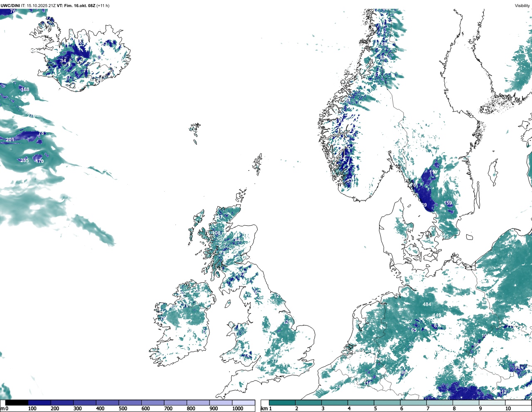Click the forecast offset '(+11 h)'

point(103,6)
